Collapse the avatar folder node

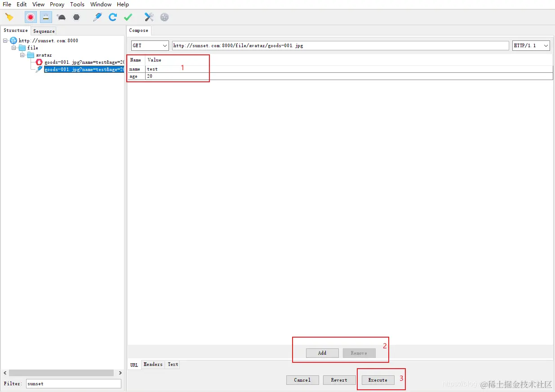pos(22,55)
